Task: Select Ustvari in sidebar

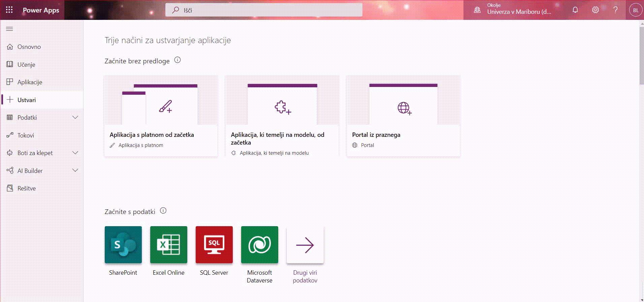Action: pos(42,100)
